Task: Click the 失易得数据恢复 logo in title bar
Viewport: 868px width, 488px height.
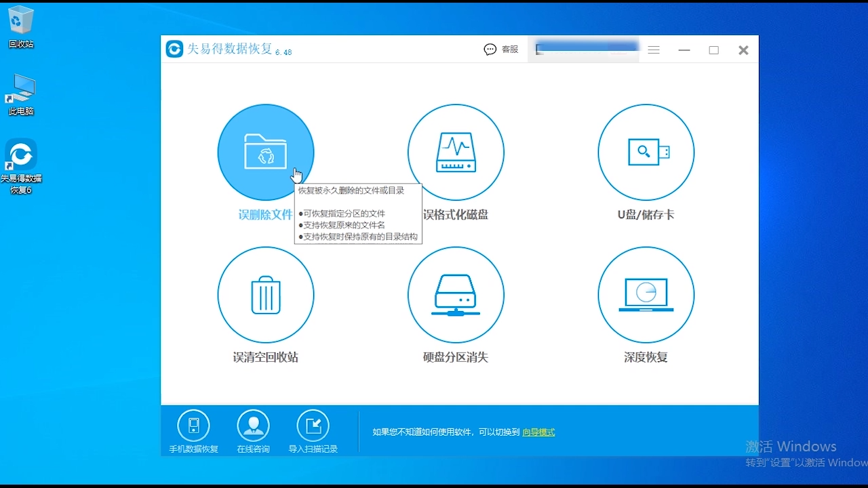Action: point(174,49)
